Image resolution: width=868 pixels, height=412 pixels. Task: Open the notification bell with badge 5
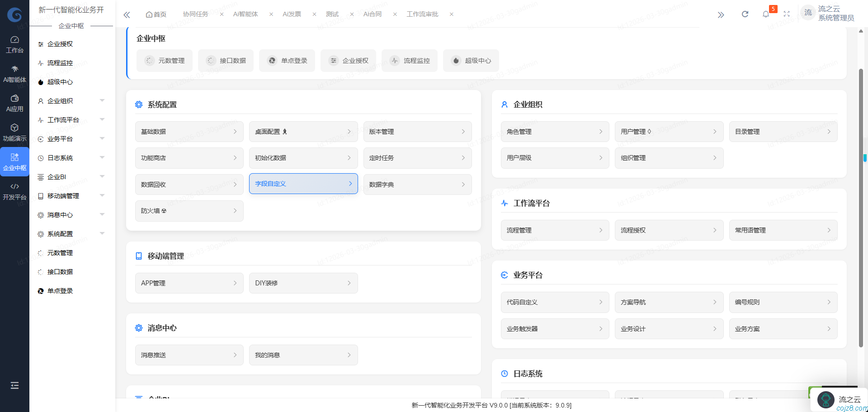click(766, 14)
